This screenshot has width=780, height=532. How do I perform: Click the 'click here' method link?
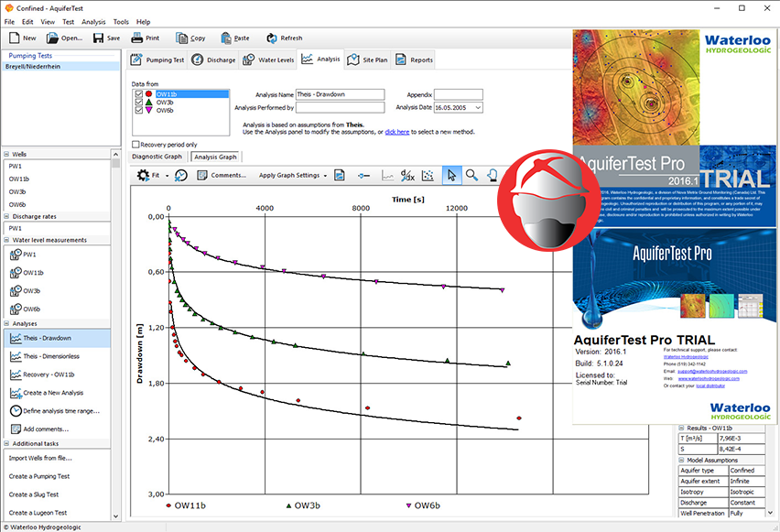click(397, 132)
